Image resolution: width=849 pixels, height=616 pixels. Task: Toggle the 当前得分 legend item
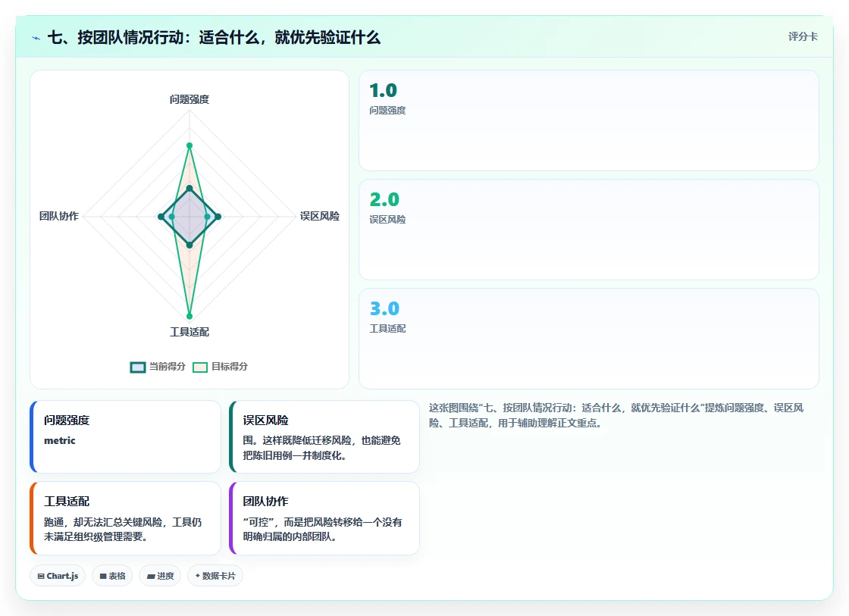(158, 367)
